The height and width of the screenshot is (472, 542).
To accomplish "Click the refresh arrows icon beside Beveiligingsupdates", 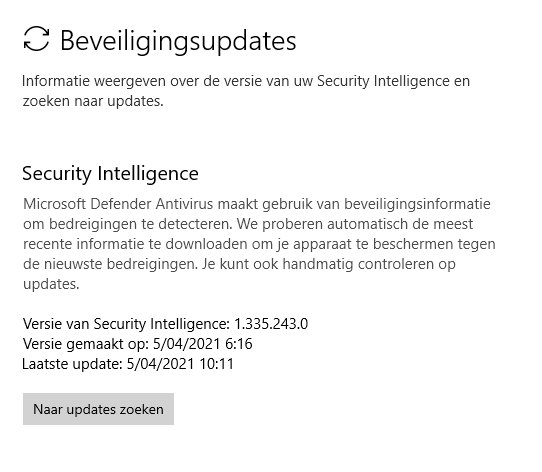I will click(x=36, y=39).
